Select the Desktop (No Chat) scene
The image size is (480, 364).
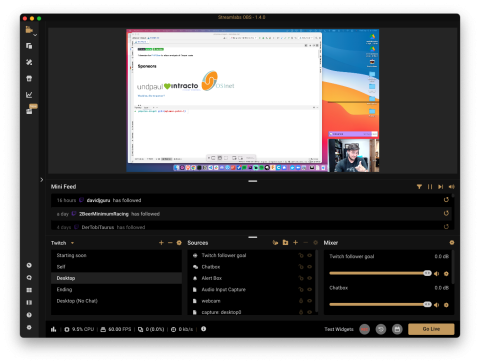point(116,301)
